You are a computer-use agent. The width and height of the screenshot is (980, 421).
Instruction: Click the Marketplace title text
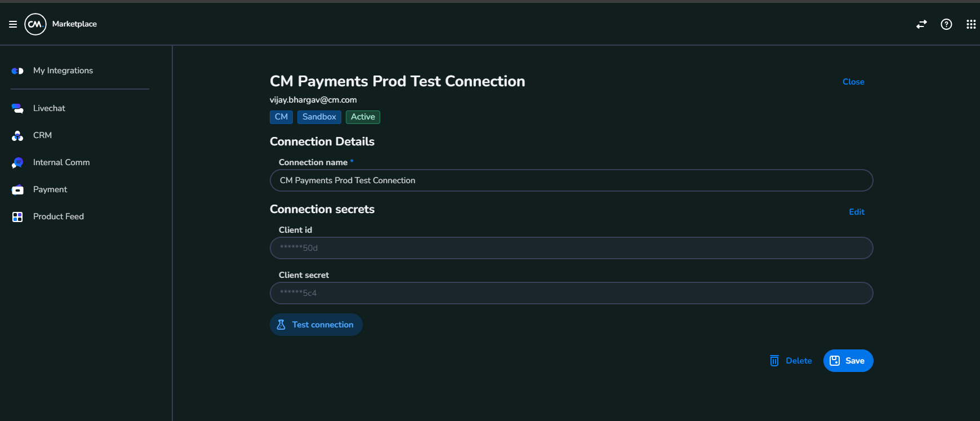74,24
